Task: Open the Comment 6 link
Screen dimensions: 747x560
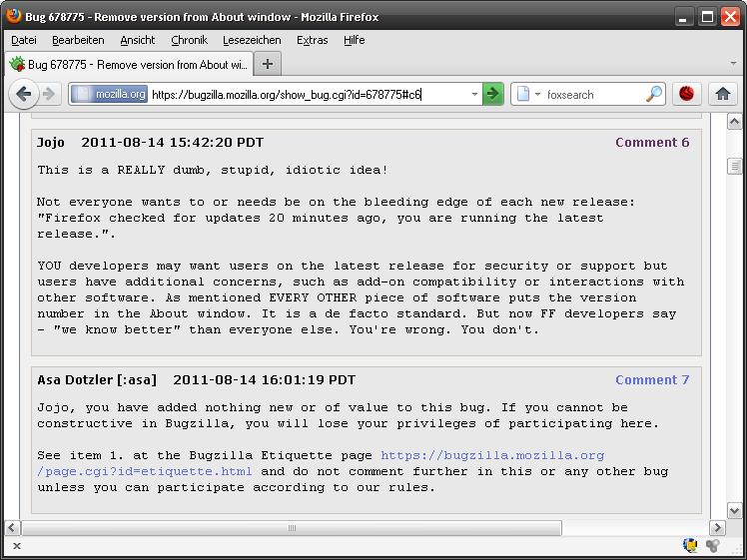Action: pos(652,143)
